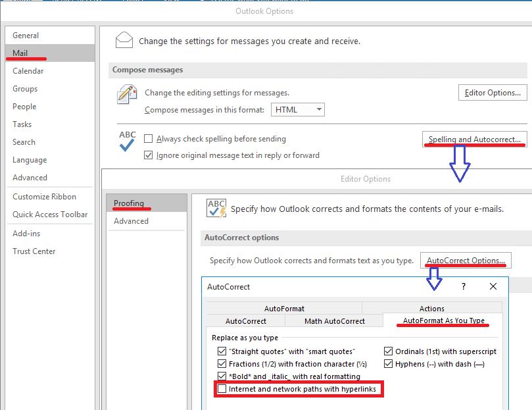The width and height of the screenshot is (532, 410).
Task: Toggle Fractions with fraction character option
Action: (222, 364)
